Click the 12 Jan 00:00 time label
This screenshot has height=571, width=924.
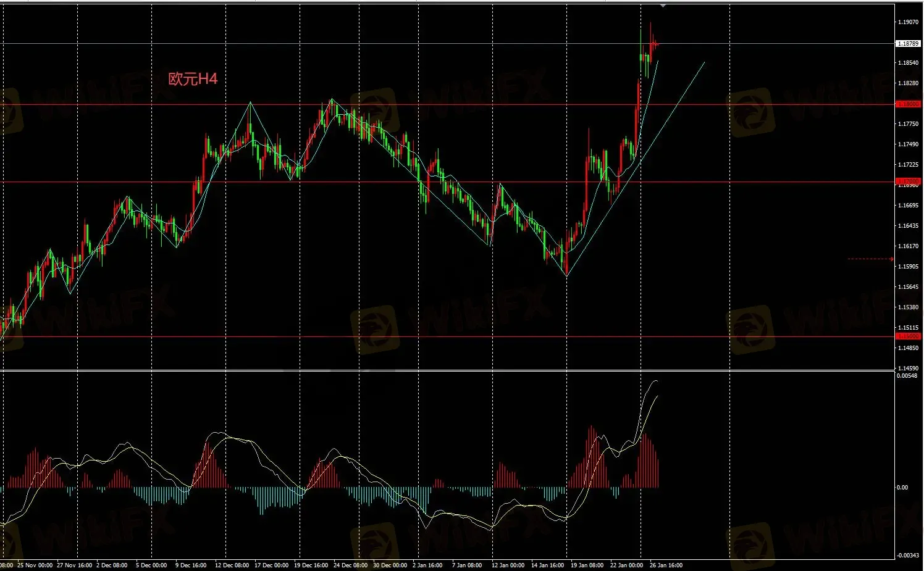click(508, 565)
